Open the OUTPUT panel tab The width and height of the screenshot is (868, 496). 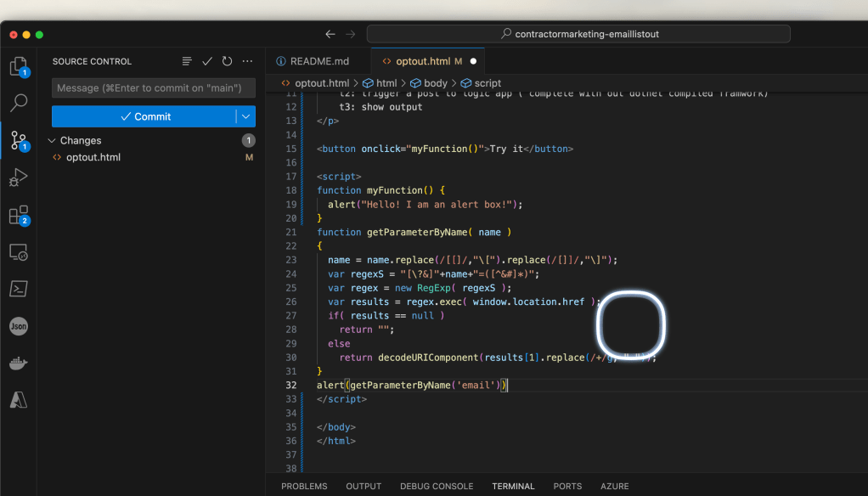pos(364,486)
